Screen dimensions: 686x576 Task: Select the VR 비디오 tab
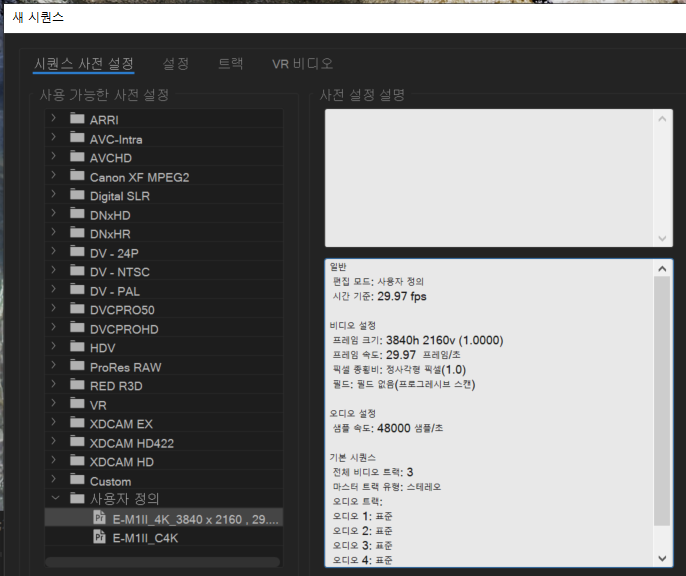(302, 64)
